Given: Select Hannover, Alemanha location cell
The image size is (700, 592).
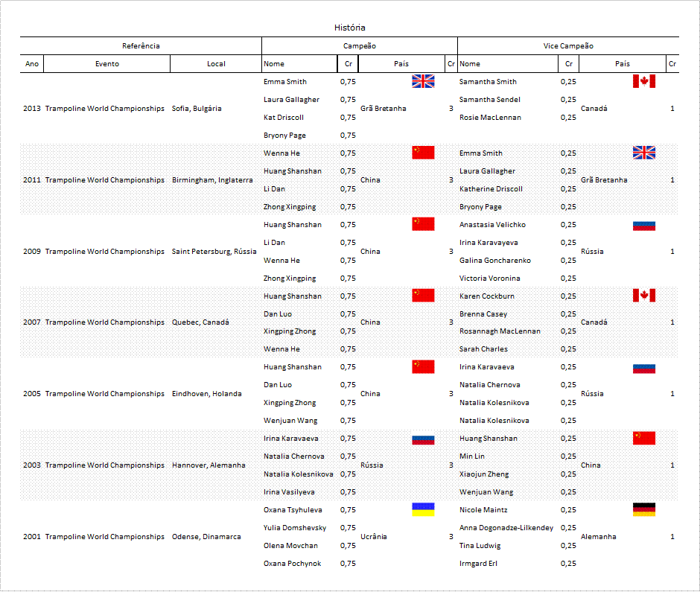Looking at the screenshot, I should (x=209, y=465).
